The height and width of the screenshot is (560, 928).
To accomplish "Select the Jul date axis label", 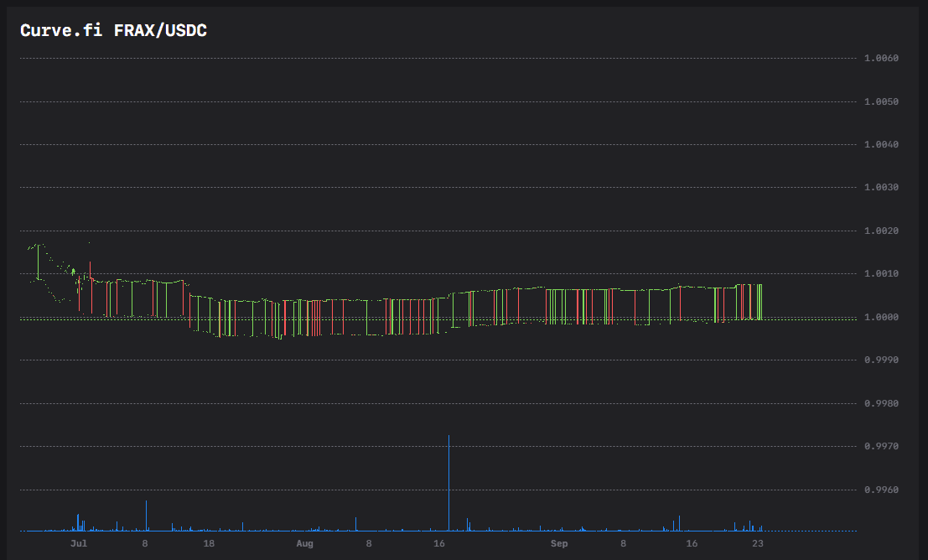I will pyautogui.click(x=79, y=543).
